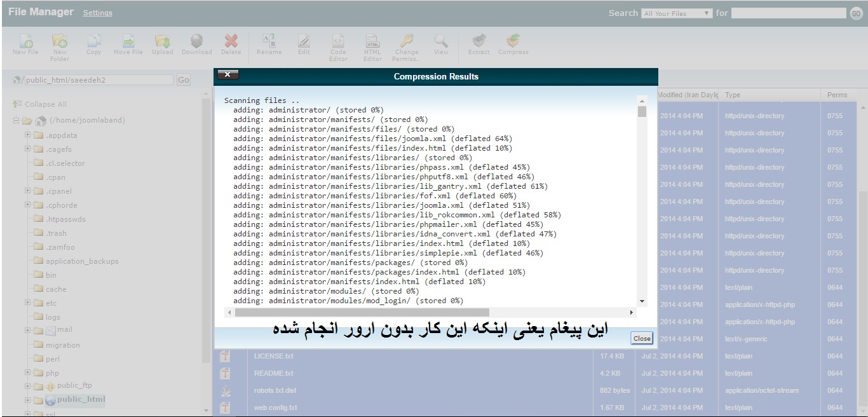This screenshot has width=868, height=417.
Task: Select the public_html folder in tree
Action: click(x=81, y=400)
